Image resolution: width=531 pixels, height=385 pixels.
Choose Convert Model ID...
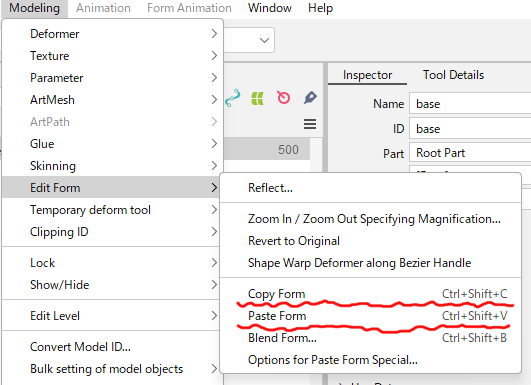pyautogui.click(x=112, y=347)
